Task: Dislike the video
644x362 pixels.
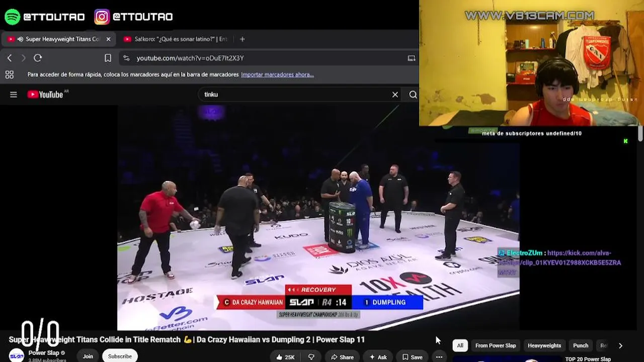Action: click(x=311, y=357)
